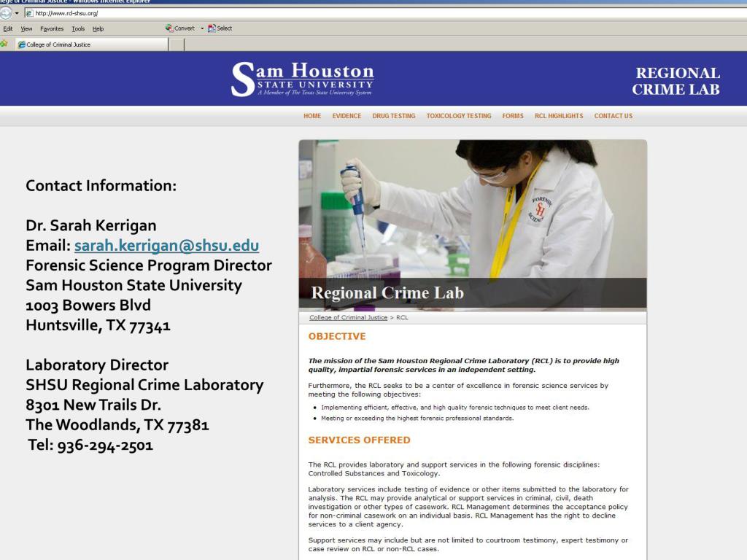The height and width of the screenshot is (560, 747).
Task: Open the FORMS nav link
Action: pos(513,116)
